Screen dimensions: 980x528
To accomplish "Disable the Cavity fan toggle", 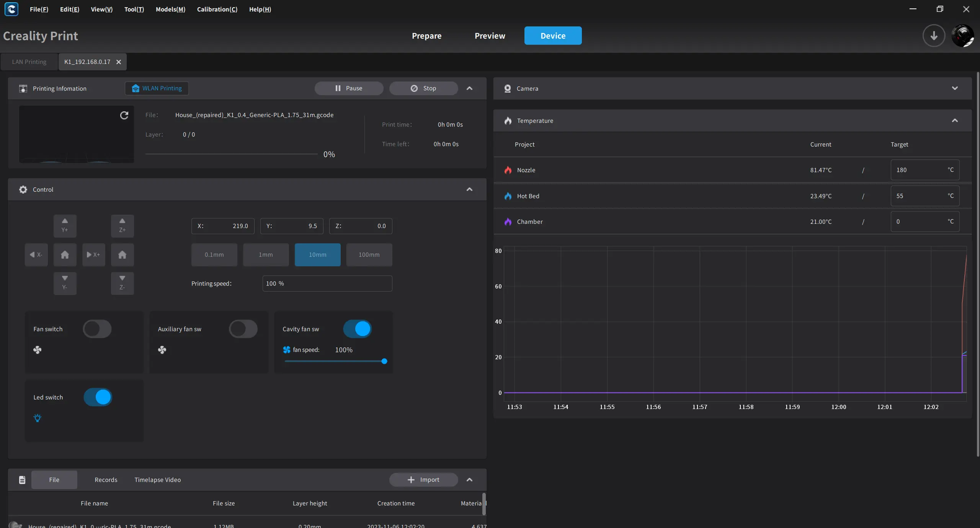I will pyautogui.click(x=358, y=329).
